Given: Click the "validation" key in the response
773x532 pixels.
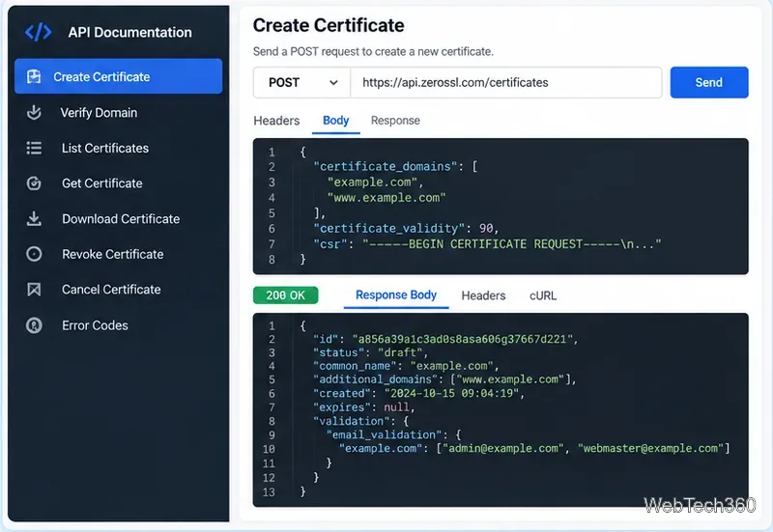Looking at the screenshot, I should [351, 421].
